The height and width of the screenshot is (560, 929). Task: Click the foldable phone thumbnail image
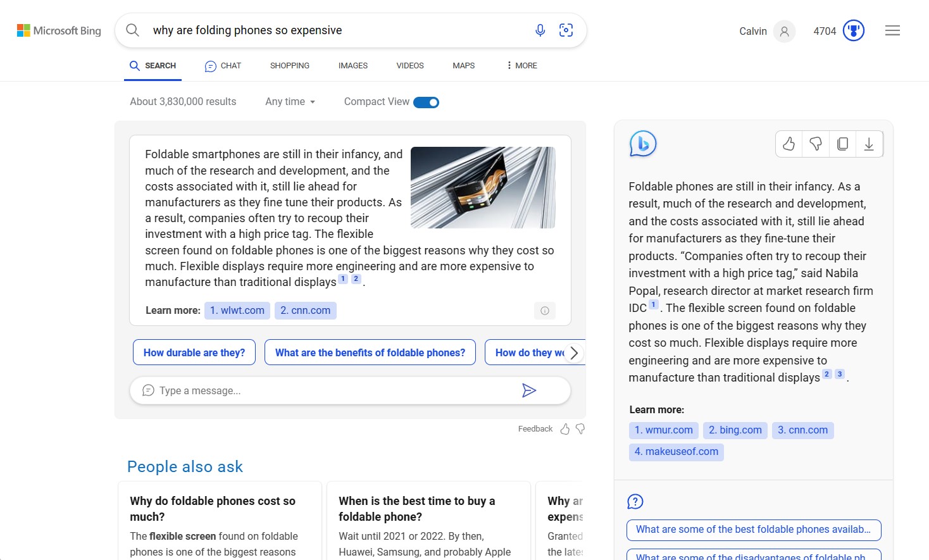tap(483, 187)
